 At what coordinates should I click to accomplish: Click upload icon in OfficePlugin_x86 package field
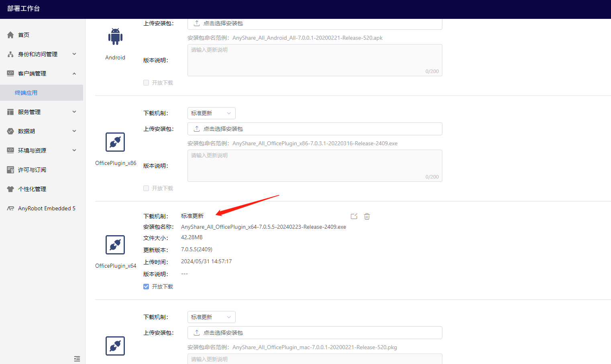[197, 129]
